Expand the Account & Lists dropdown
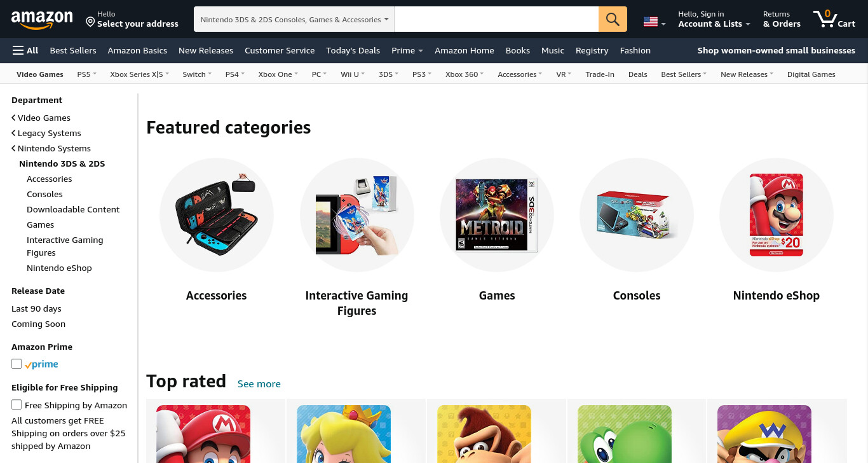The image size is (868, 463). (714, 19)
